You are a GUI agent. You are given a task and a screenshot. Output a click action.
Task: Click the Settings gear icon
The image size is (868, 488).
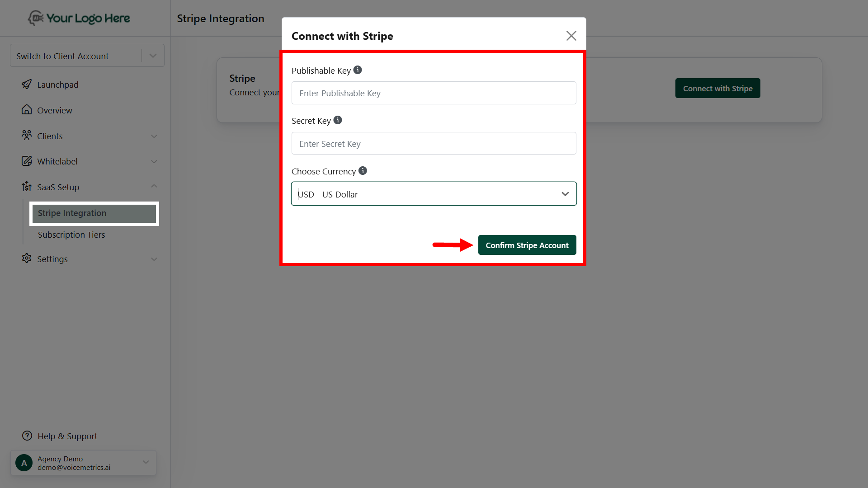point(27,258)
